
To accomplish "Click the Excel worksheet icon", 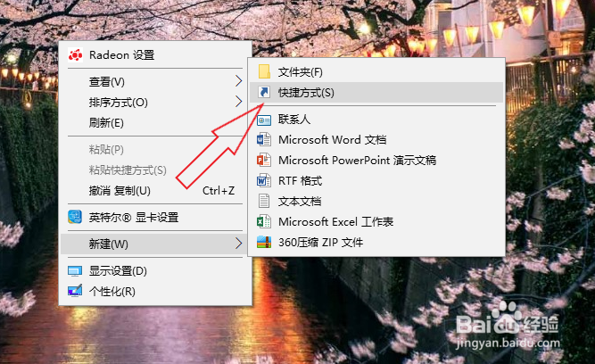I will [264, 221].
